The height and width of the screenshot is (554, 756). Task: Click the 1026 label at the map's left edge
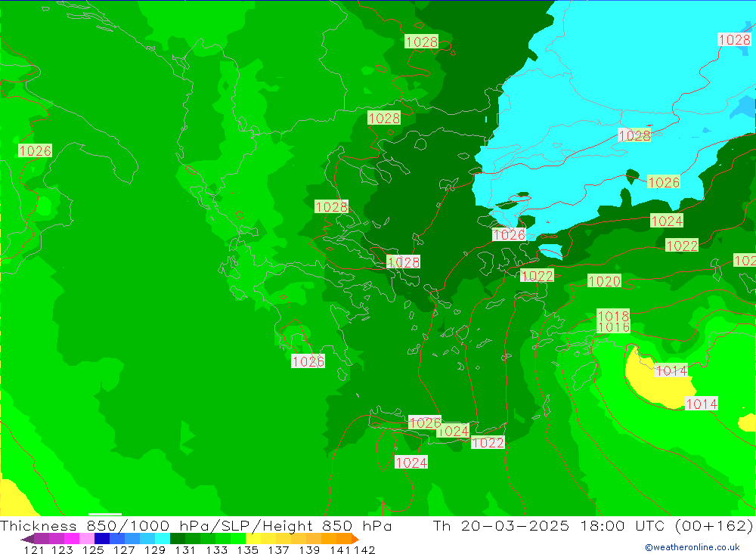[36, 151]
